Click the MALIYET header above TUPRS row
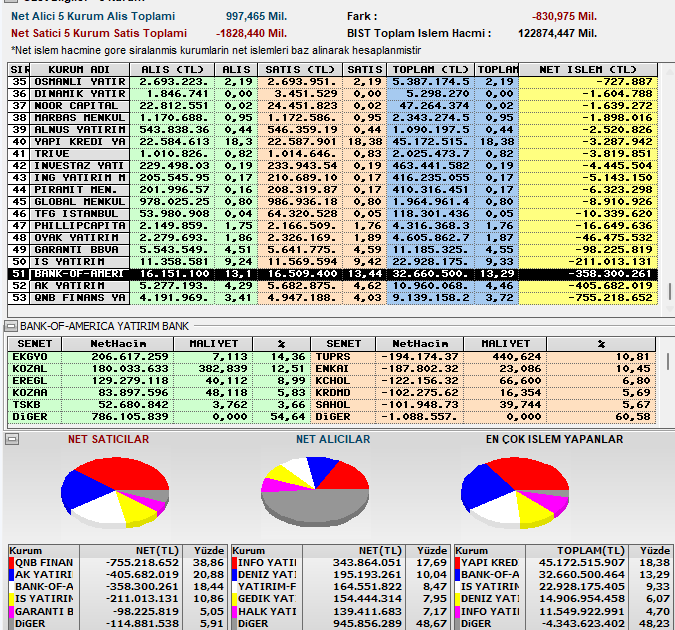675x630 pixels. tap(505, 344)
